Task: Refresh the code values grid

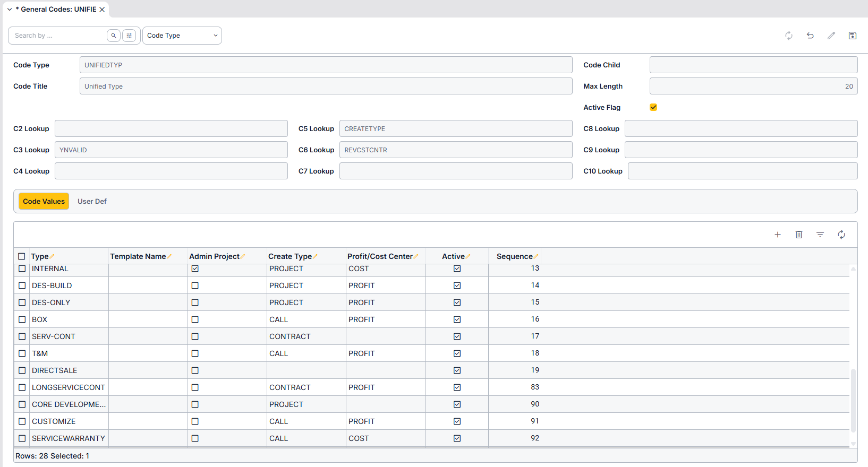Action: 841,235
